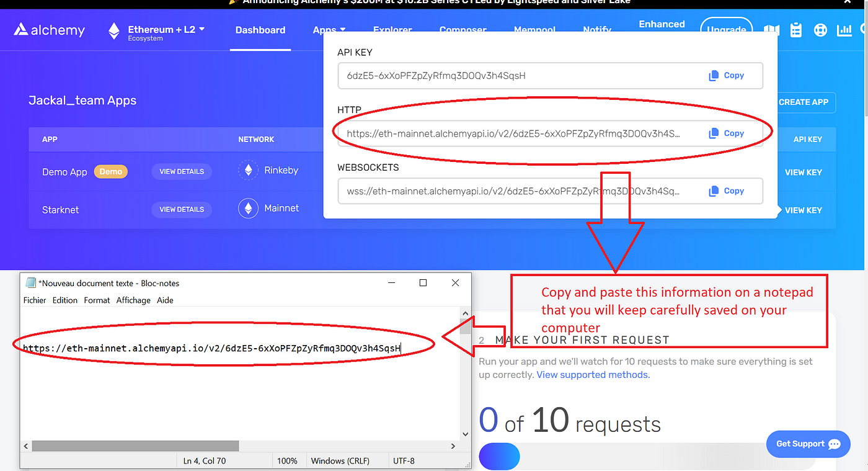Close the Notepad window
Viewport: 868px width, 471px height.
pyautogui.click(x=455, y=283)
